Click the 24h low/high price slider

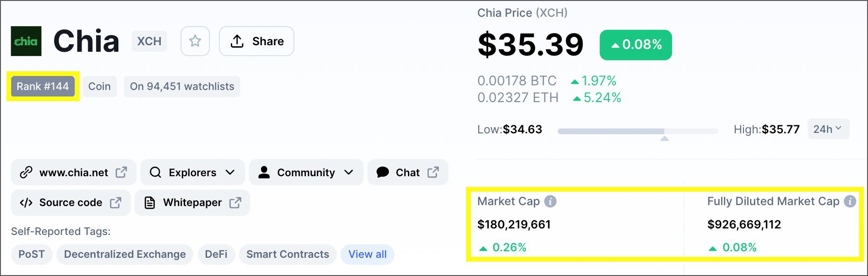638,131
